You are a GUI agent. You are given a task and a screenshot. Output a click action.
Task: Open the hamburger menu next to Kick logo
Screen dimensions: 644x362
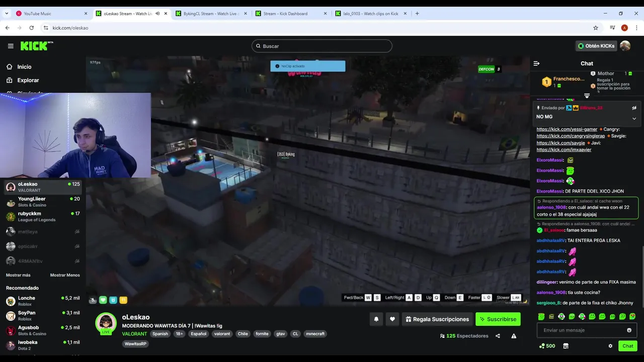[x=11, y=46]
